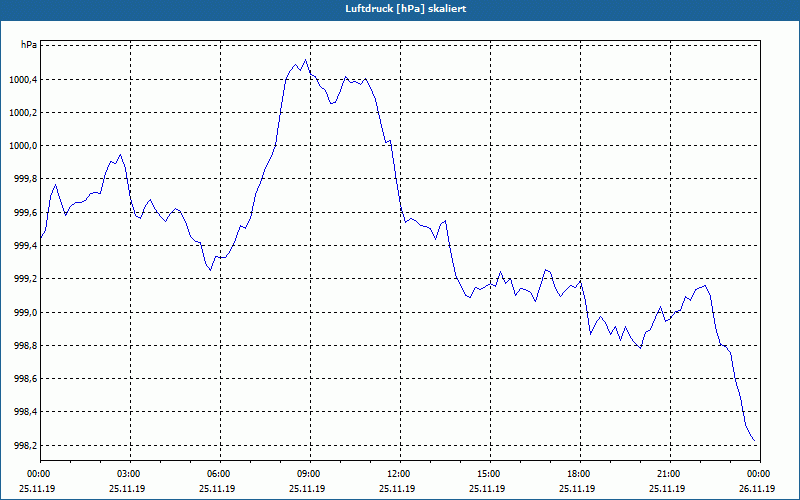
Task: Click the 998,8 y-axis value
Action: coord(26,346)
